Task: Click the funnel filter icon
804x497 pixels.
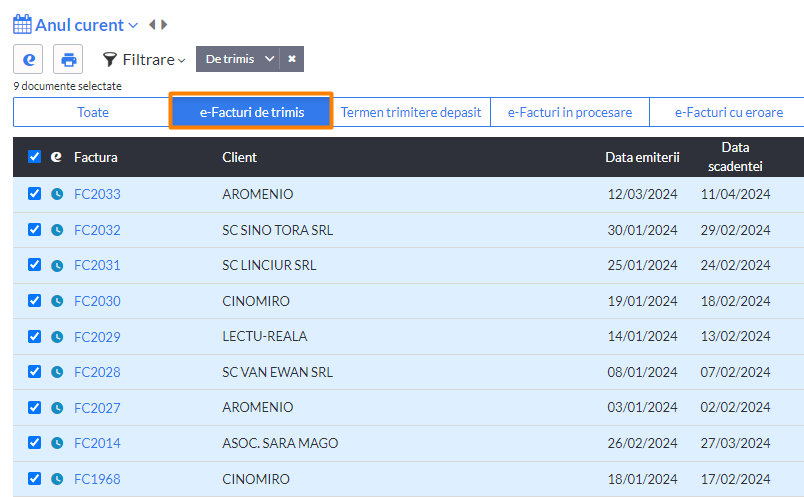Action: point(109,59)
